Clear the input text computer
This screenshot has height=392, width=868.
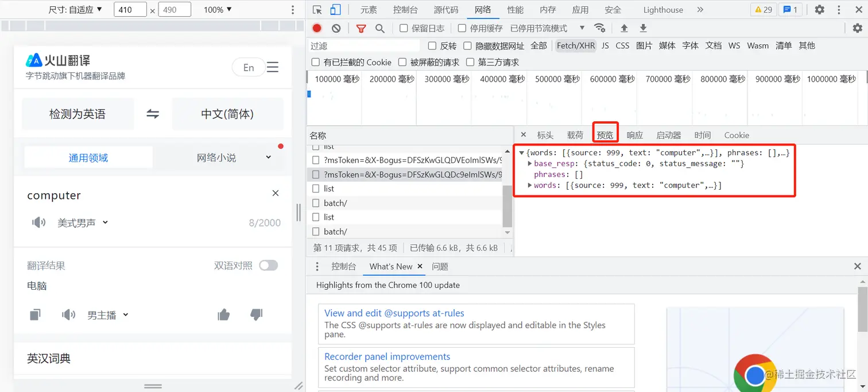coord(276,193)
